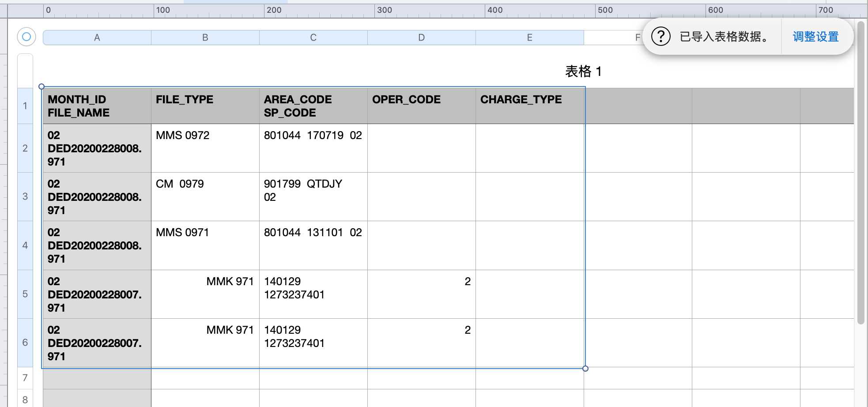Click MMK 971 cell in row 6
Screen dimensions: 868x407
tap(205, 343)
